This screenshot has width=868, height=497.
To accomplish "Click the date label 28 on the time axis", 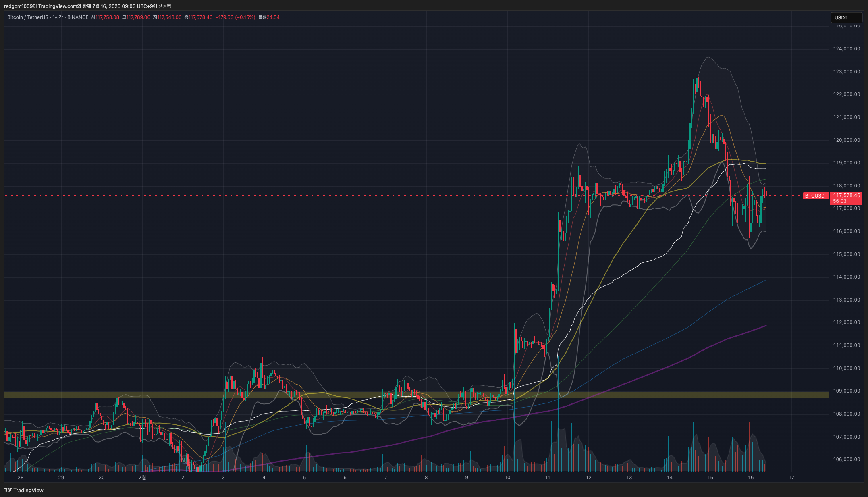I will pos(21,478).
